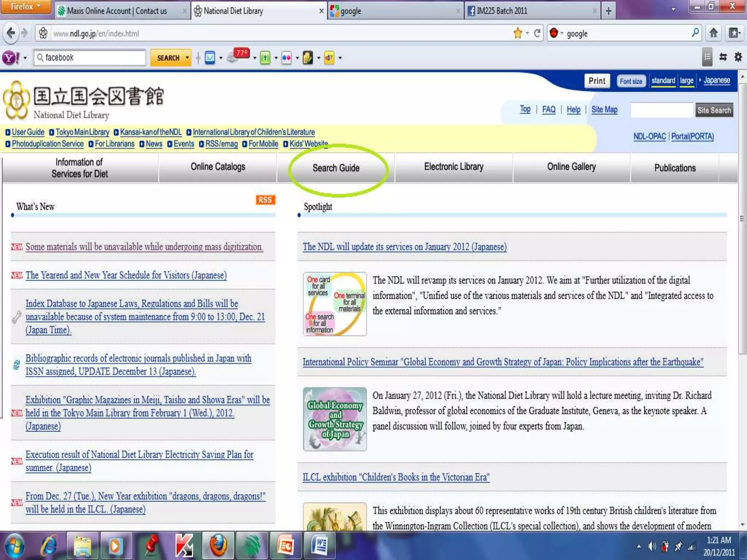Open the Search Guide navigation tab
The image size is (747, 560).
336,168
